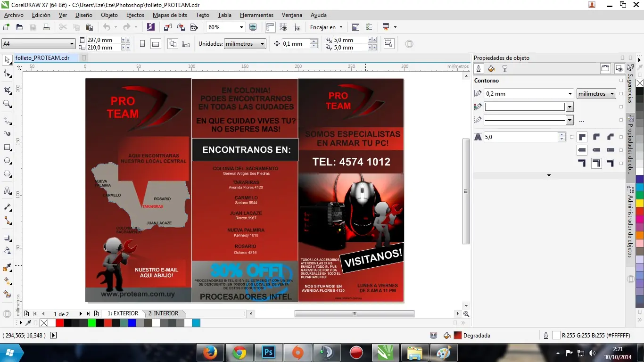Select the Interactive Fill tool
644x362 pixels.
[x=7, y=281]
